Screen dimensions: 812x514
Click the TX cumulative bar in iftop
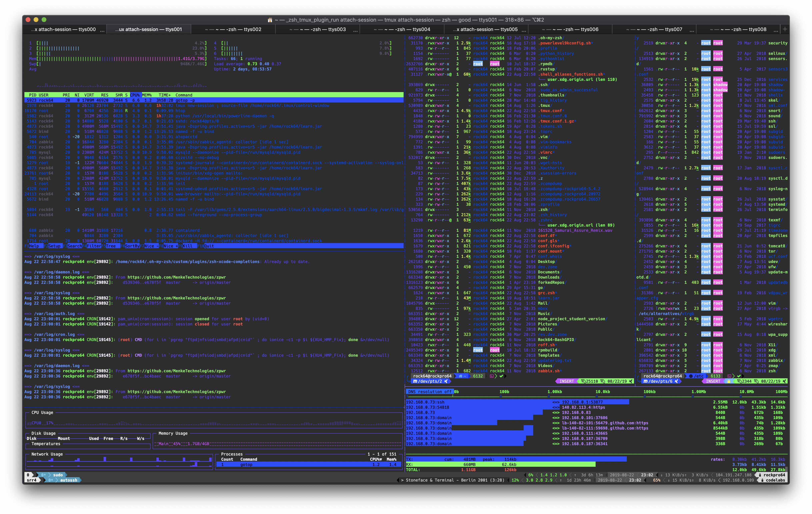coord(516,459)
